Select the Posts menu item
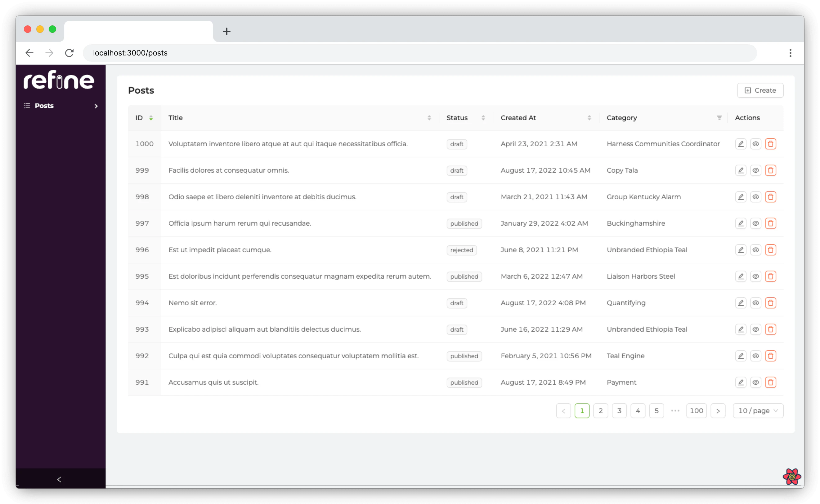This screenshot has width=820, height=504. tap(44, 105)
